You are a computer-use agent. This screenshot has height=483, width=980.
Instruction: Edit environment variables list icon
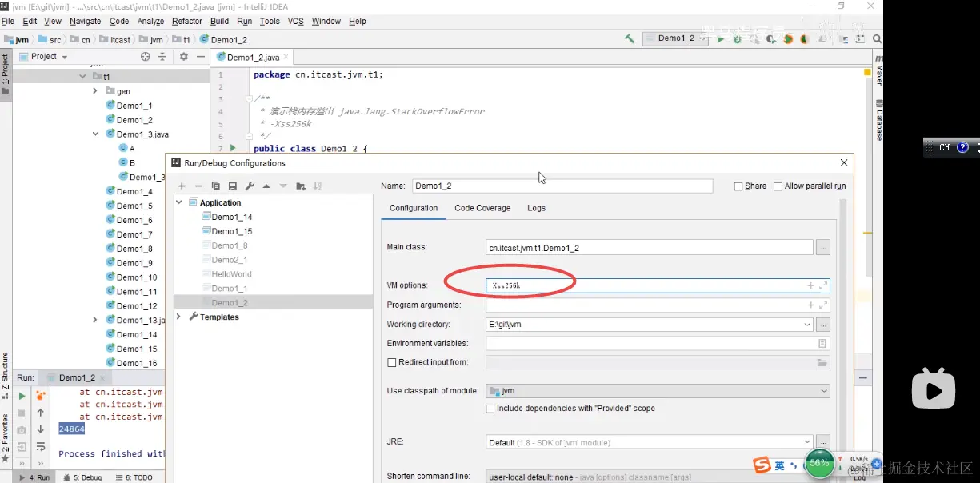822,344
